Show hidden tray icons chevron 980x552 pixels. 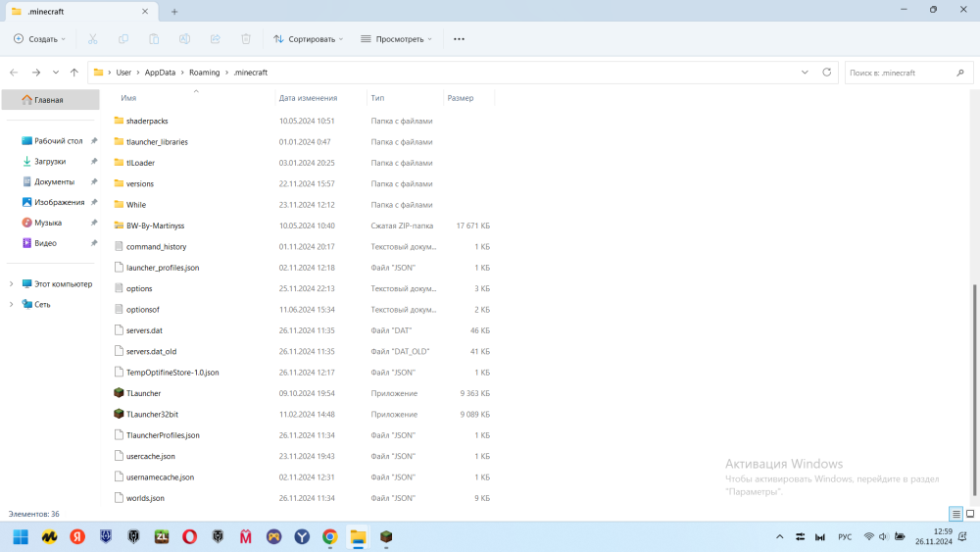pos(779,536)
